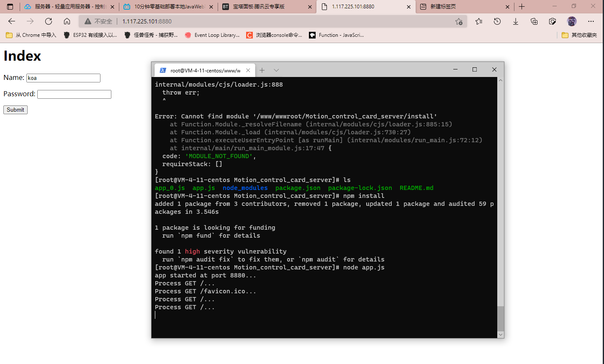
Task: Open 怪兽怪秀 bookmark
Action: tap(151, 35)
